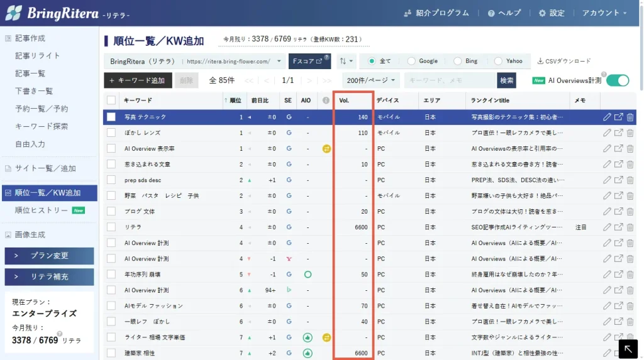Click the Vol. column header
Screen dimensions: 644x360
344,101
